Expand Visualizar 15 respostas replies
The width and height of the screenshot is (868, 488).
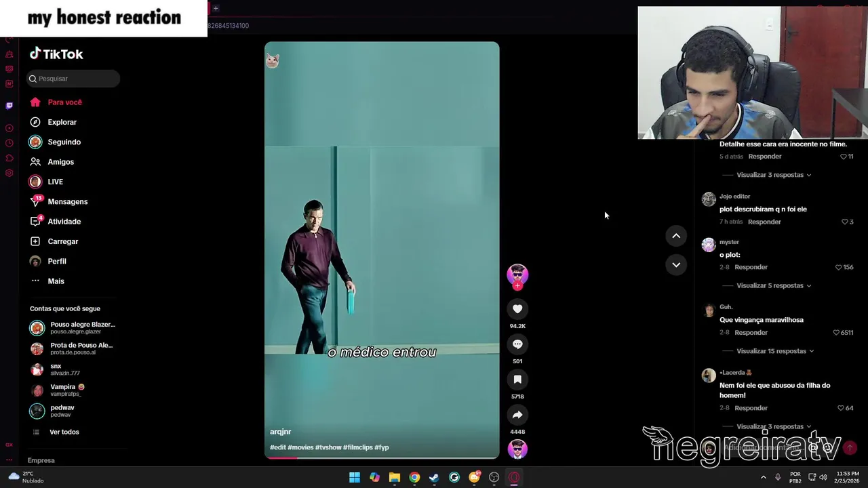click(x=775, y=351)
